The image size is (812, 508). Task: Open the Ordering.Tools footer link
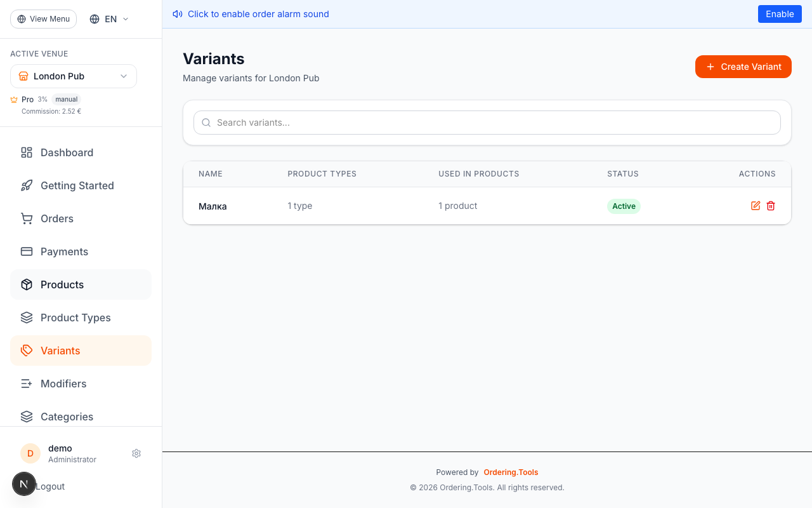(x=511, y=472)
